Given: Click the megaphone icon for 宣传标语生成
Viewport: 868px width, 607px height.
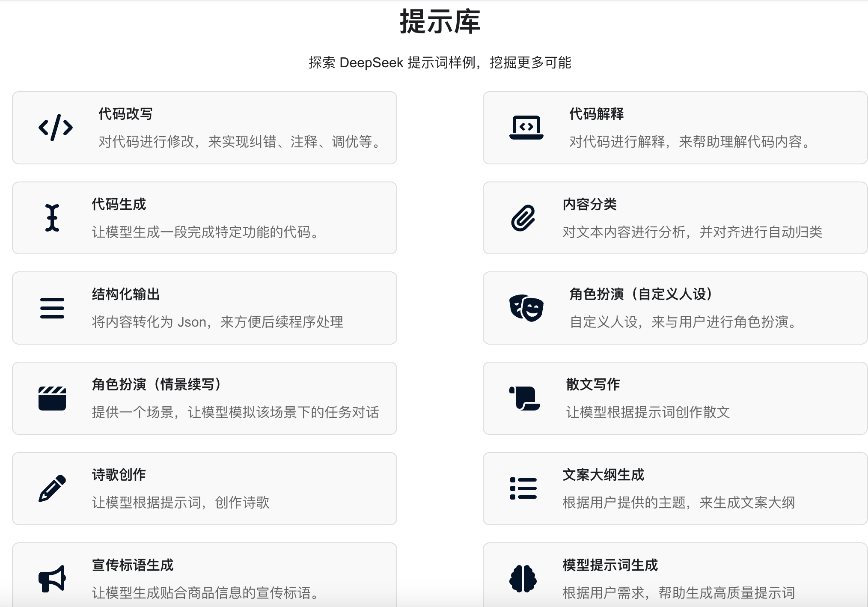Looking at the screenshot, I should coord(52,579).
